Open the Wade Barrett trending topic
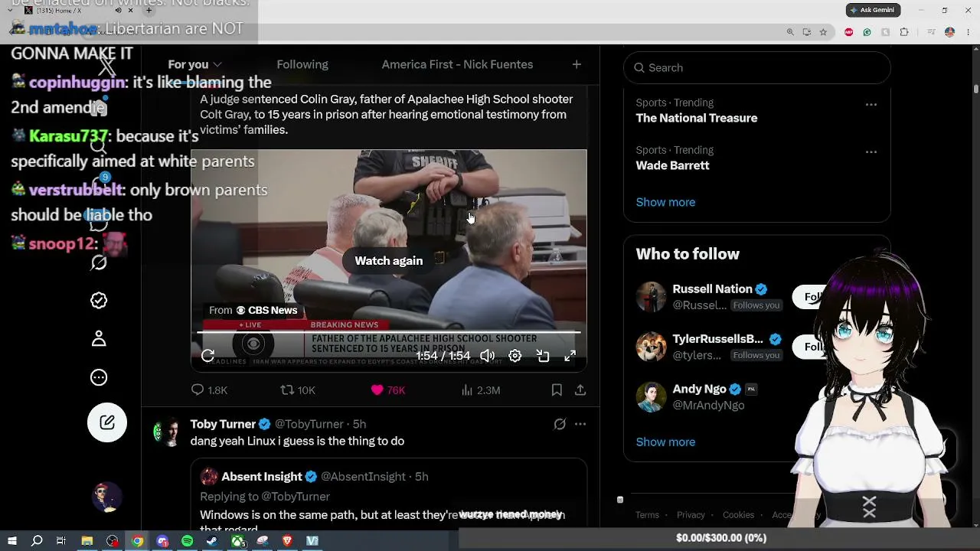The width and height of the screenshot is (980, 551). pos(672,165)
